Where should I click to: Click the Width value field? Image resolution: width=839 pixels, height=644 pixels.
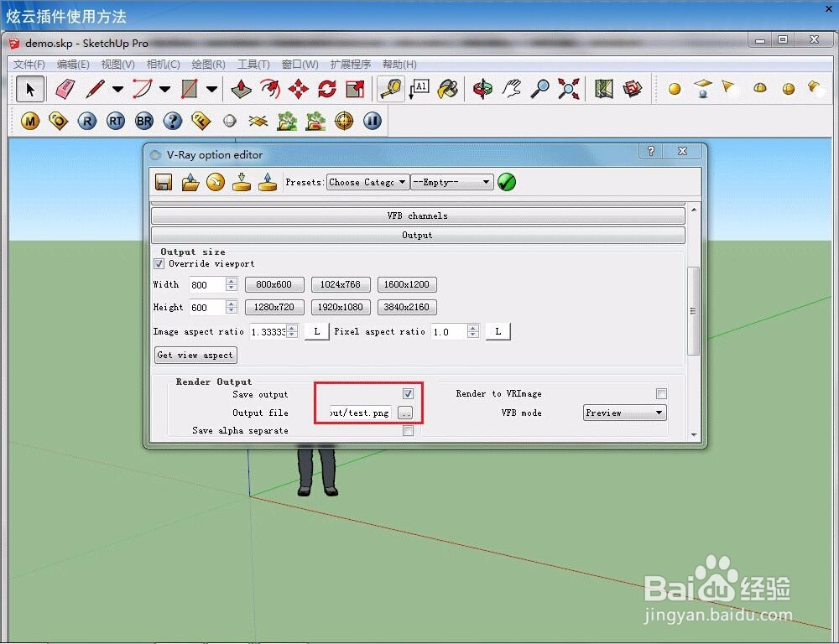pyautogui.click(x=207, y=284)
